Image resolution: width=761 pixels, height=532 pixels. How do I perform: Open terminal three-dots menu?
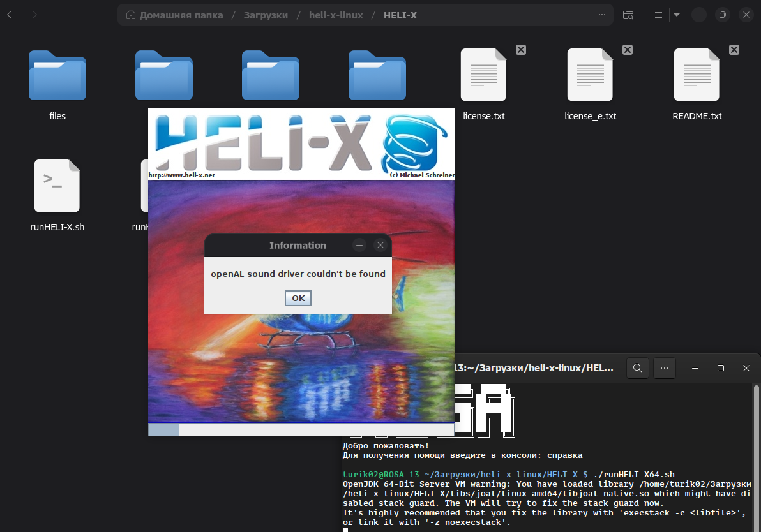(x=665, y=368)
